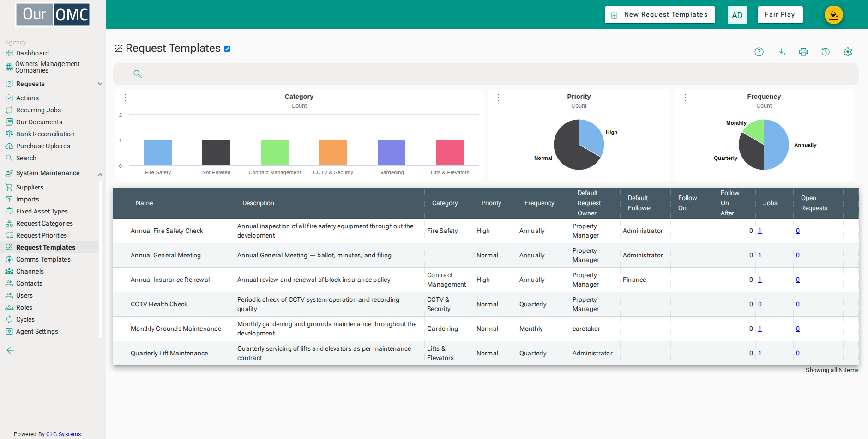Click the green Monthly slice in Frequency pie

point(753,131)
